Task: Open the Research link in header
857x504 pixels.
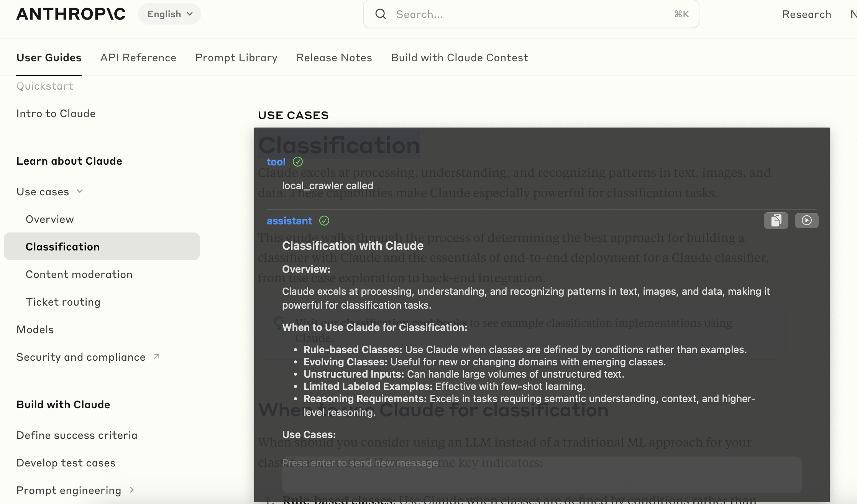Action: coord(806,14)
